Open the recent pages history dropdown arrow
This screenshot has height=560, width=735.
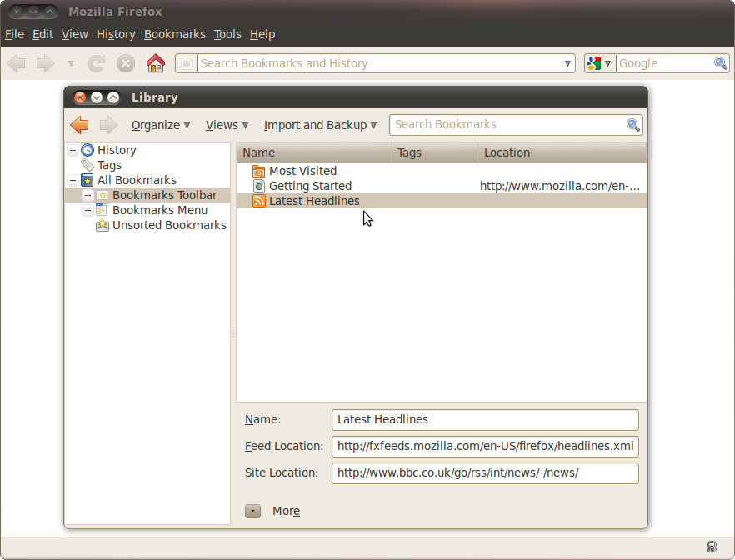[71, 63]
